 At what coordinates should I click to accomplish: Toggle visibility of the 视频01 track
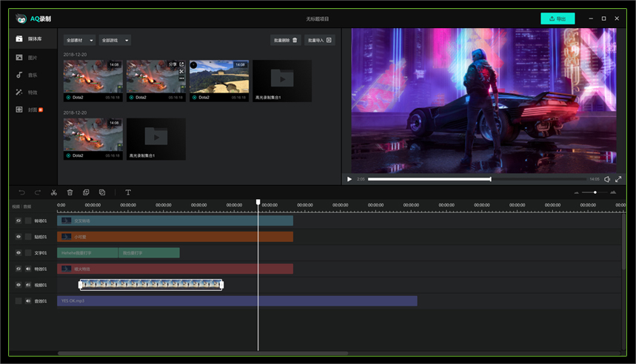[19, 285]
